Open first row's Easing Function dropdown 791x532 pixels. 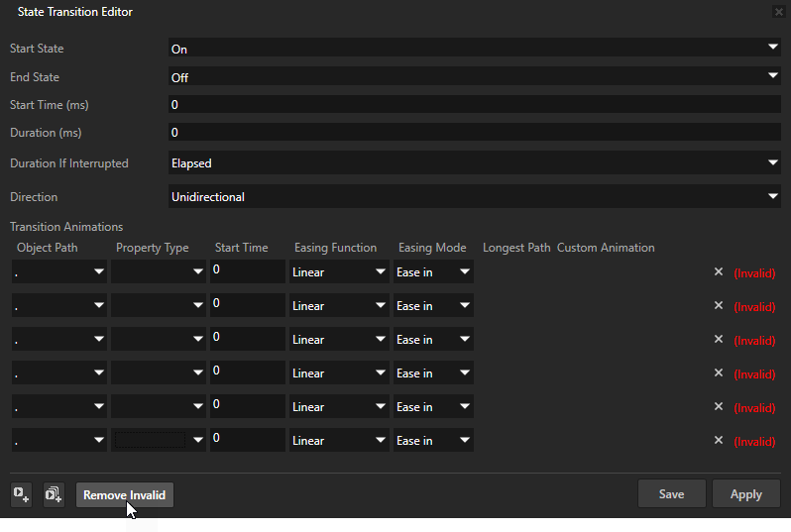(338, 272)
